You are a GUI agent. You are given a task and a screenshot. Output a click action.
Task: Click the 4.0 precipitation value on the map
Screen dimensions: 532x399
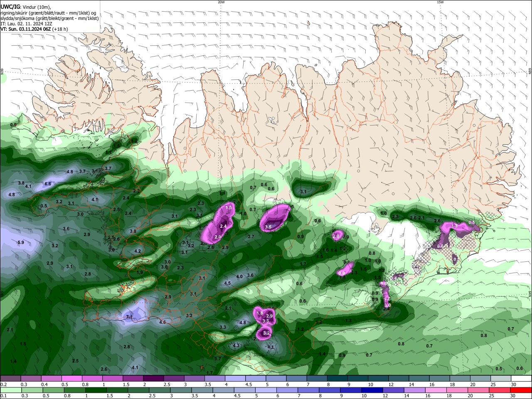239,276
